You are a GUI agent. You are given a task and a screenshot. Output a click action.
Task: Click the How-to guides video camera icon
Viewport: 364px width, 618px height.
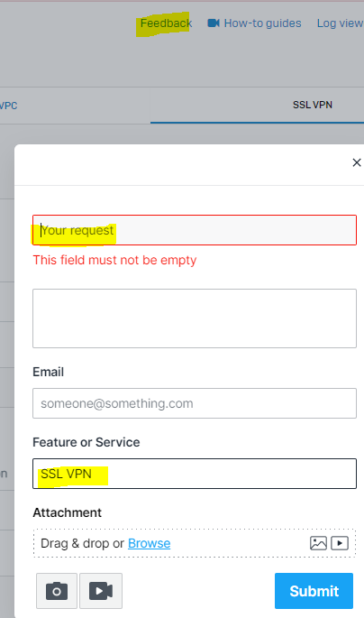pyautogui.click(x=214, y=23)
